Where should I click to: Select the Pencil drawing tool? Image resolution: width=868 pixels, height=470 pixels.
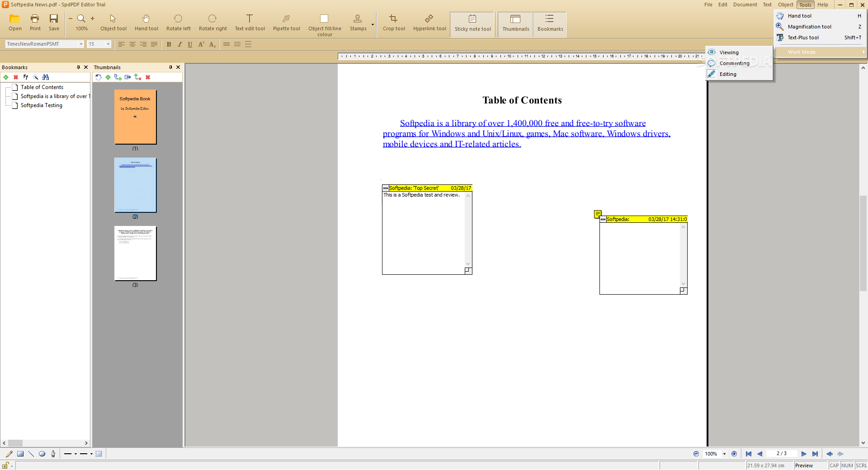(x=9, y=454)
